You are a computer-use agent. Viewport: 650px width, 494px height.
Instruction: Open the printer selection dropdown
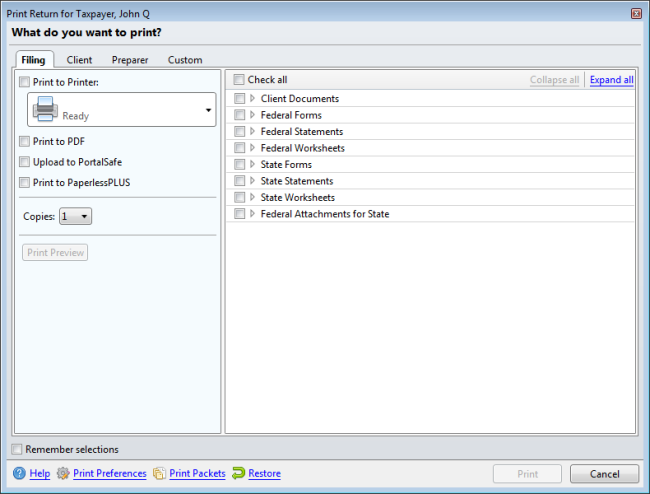pyautogui.click(x=208, y=109)
